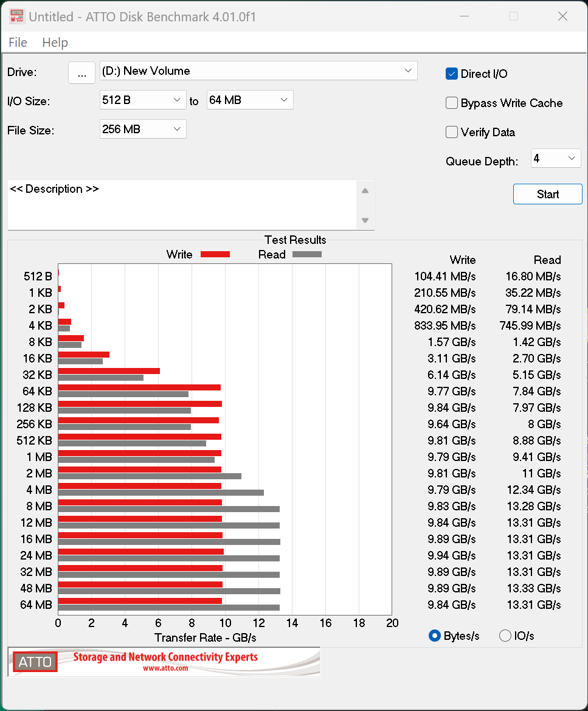
Task: Switch results to IO/s radio button
Action: [505, 636]
